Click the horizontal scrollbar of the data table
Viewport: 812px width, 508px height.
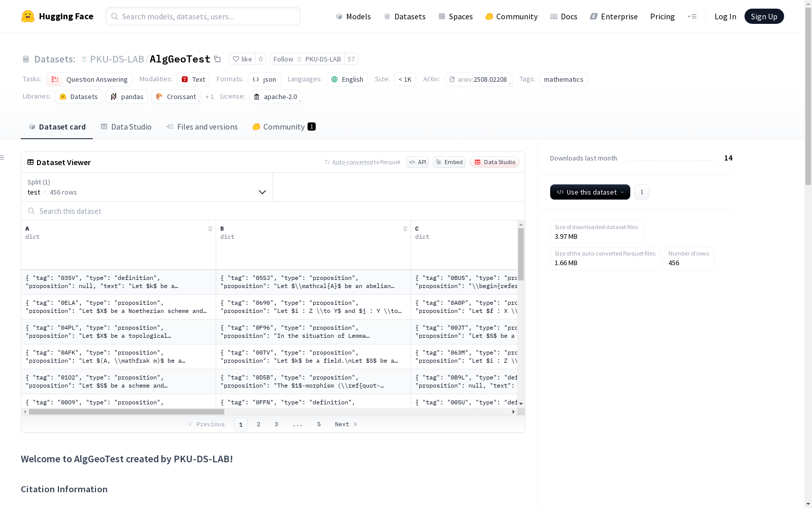pos(126,411)
